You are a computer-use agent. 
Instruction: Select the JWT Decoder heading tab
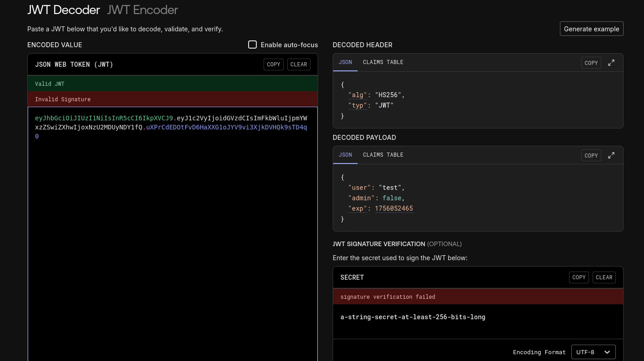(63, 10)
